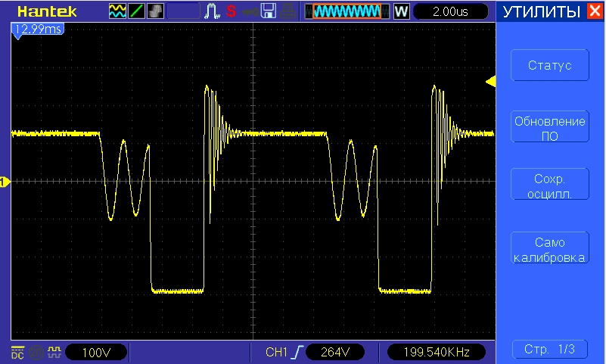
Task: Click the yellow waveform display mode icon
Action: tap(117, 11)
